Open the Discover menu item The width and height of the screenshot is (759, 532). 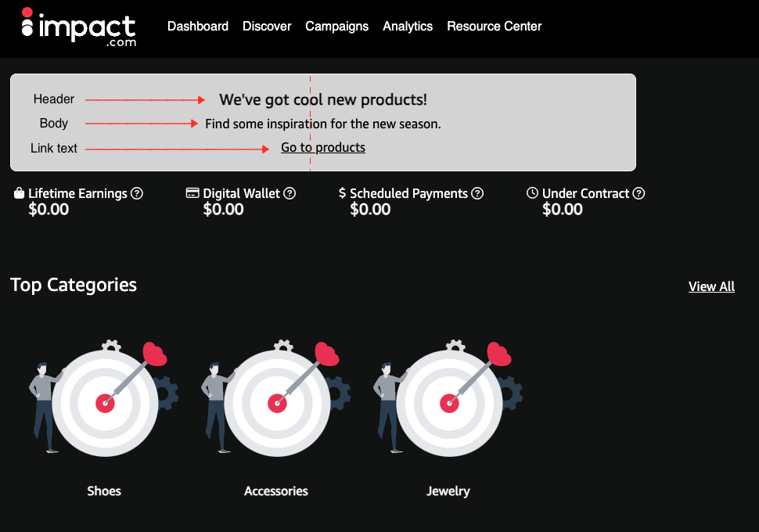pos(267,26)
